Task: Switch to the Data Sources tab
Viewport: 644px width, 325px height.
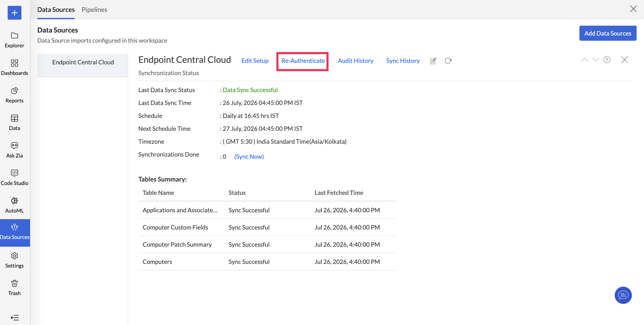Action: (x=56, y=10)
